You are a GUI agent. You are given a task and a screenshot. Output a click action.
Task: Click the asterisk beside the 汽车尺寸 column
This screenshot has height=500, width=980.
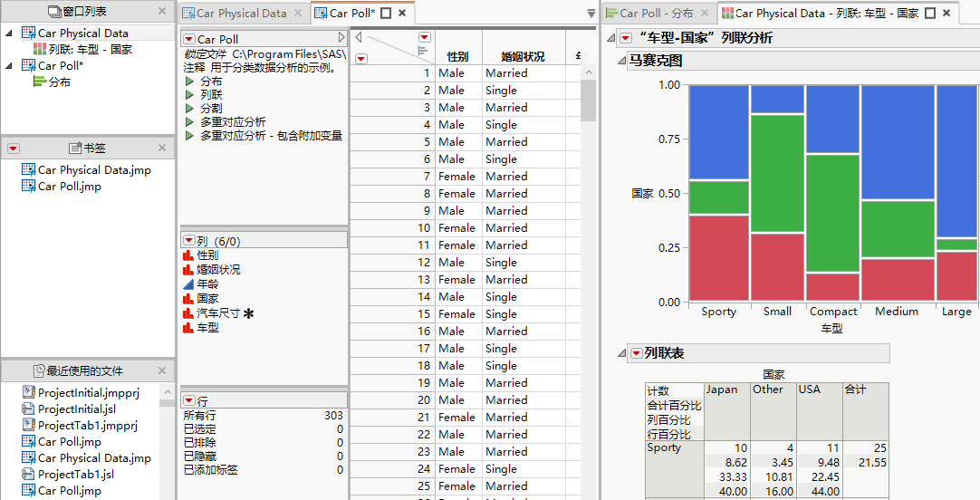click(x=249, y=313)
